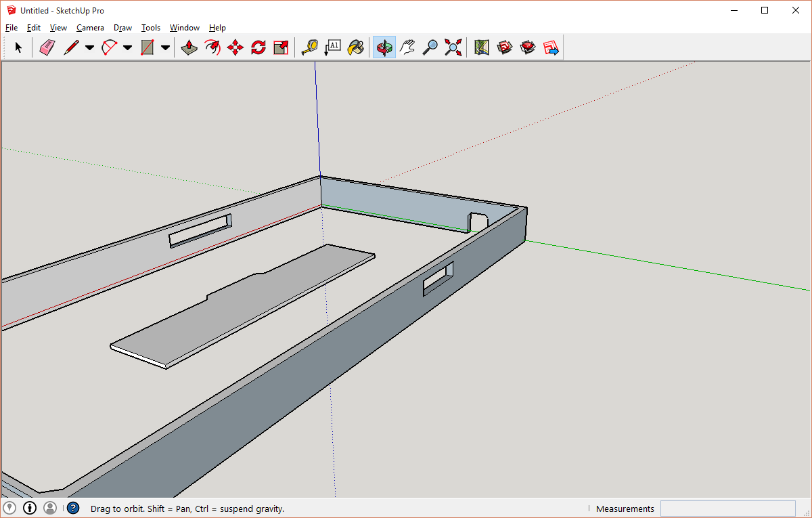Select the Text label tool
812x518 pixels.
pyautogui.click(x=332, y=47)
